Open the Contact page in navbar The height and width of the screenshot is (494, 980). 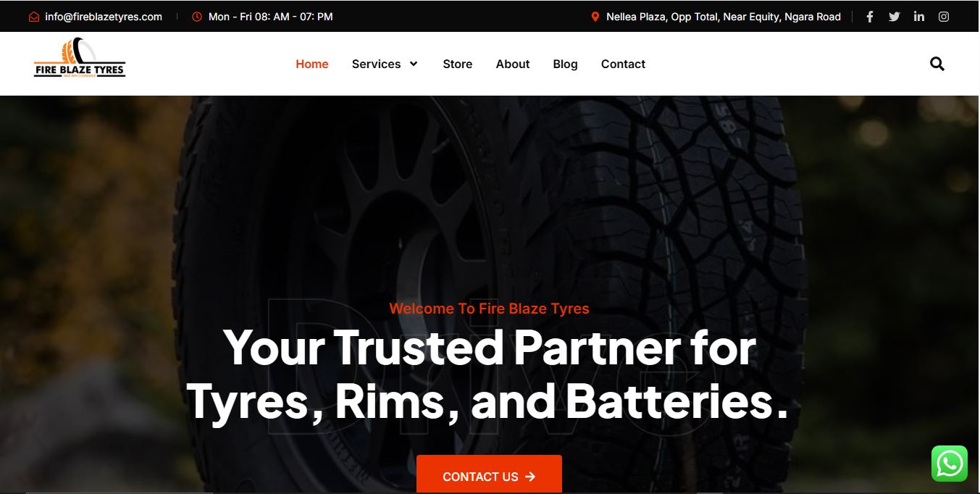(623, 64)
